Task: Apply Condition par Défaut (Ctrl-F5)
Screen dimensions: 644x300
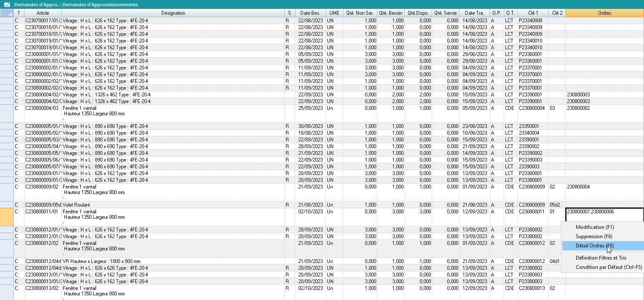Action: point(609,267)
